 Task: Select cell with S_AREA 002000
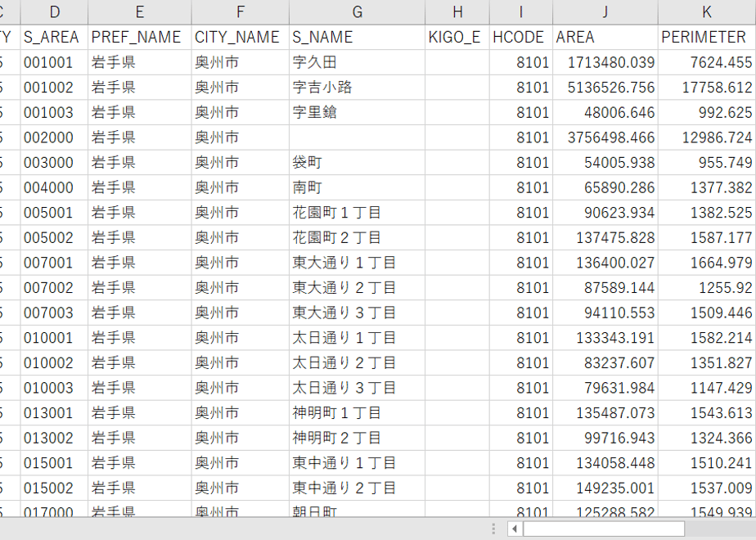(x=54, y=137)
